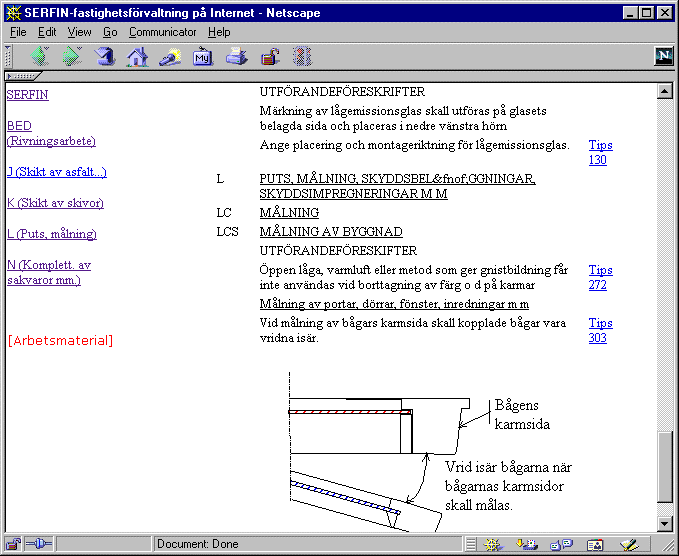Open Newsgroups from the component bar
679x556 pixels.
(x=561, y=544)
